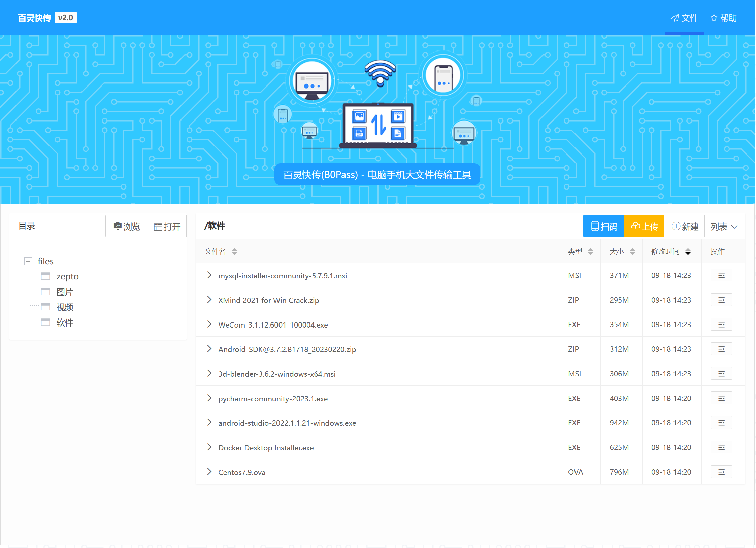
Task: Click the Browse monitor icon button
Action: point(126,226)
